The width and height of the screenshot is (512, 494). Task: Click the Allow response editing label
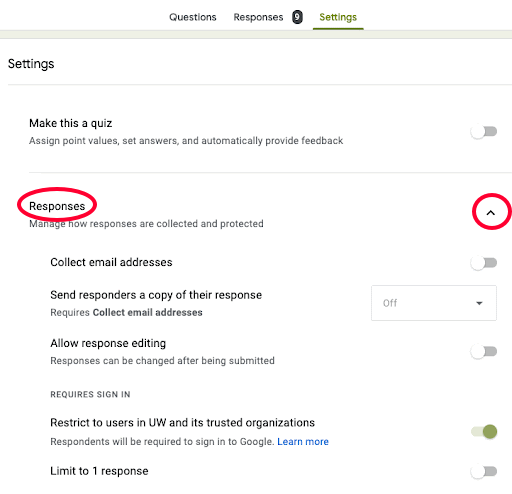click(x=108, y=343)
